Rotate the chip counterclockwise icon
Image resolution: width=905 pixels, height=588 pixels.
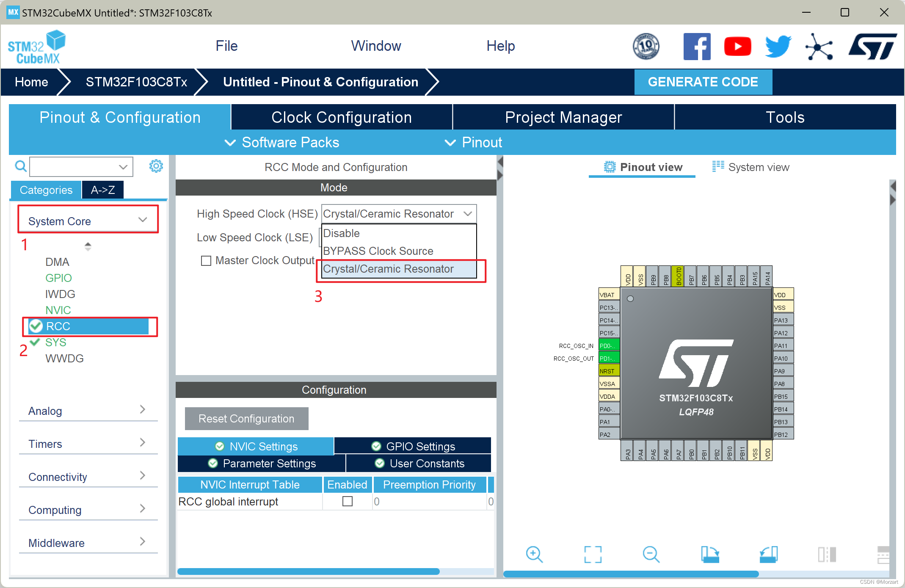769,555
